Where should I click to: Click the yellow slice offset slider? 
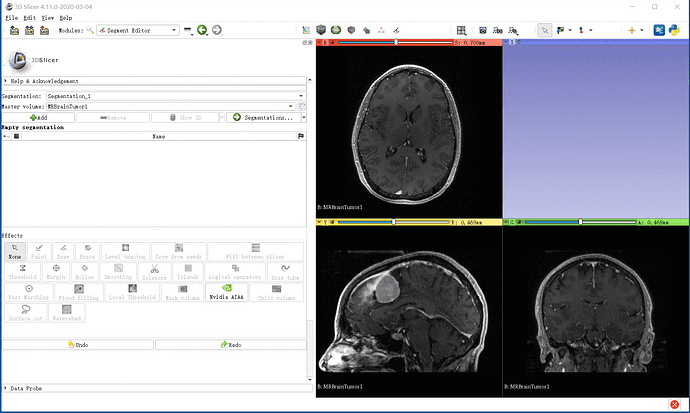(393, 223)
